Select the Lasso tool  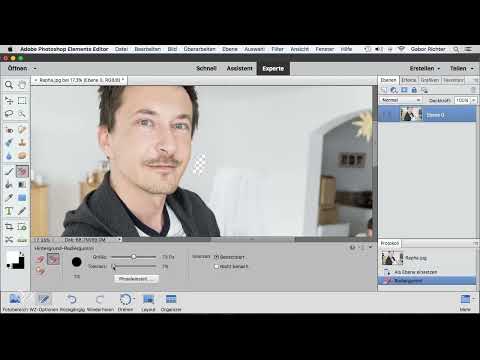tap(9, 114)
